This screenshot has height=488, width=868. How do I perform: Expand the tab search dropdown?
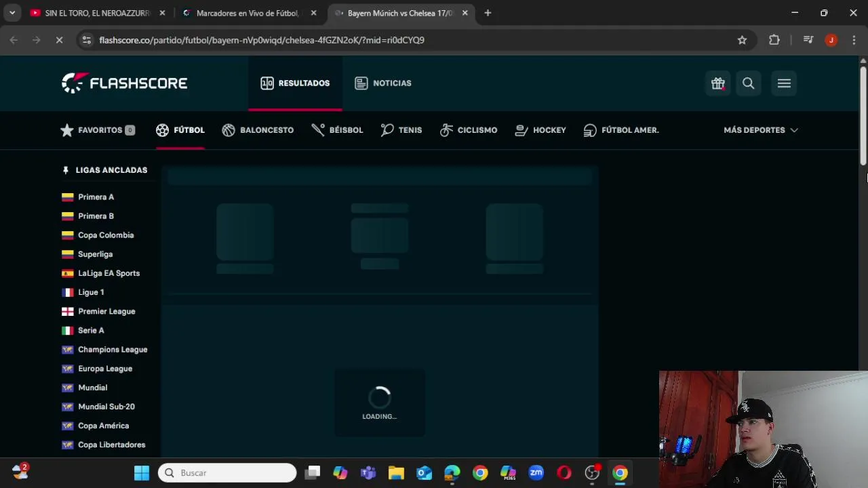pos(12,13)
